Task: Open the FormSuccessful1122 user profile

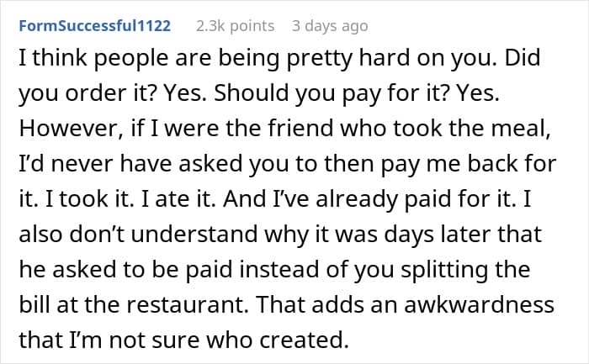Action: 93,26
